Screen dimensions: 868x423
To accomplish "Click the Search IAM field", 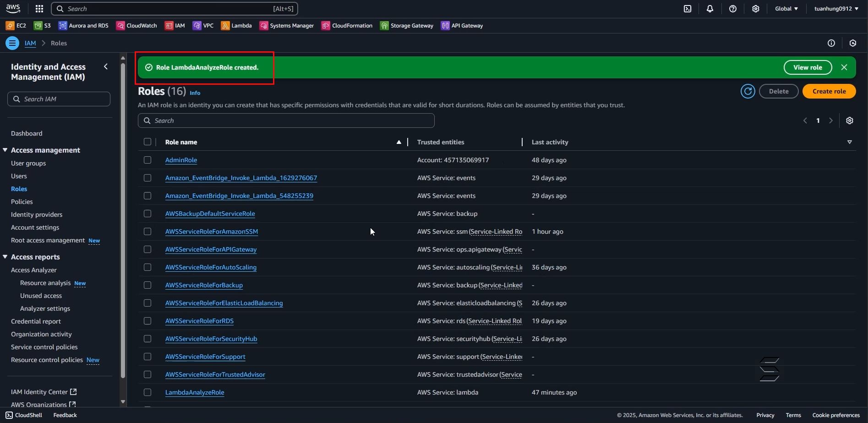I will (59, 99).
